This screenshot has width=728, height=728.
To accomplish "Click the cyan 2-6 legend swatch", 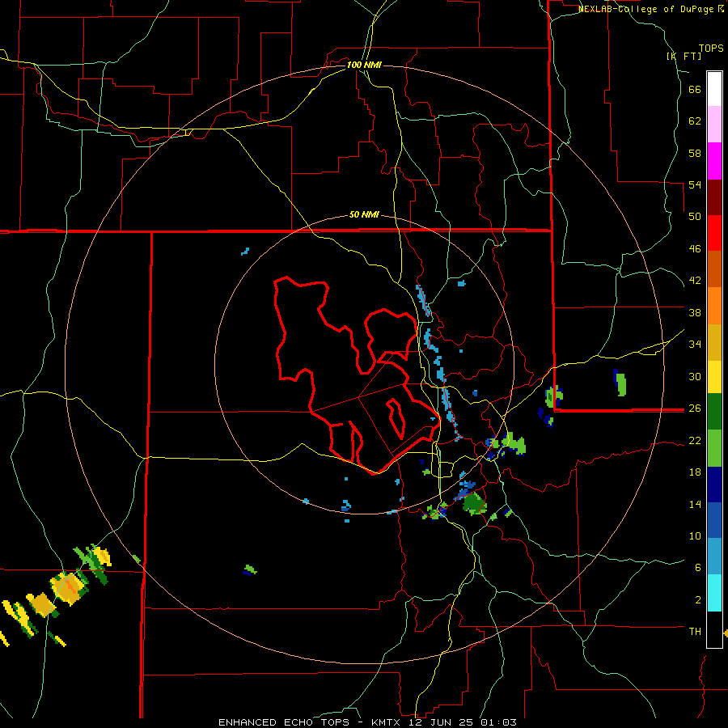I will click(x=714, y=593).
